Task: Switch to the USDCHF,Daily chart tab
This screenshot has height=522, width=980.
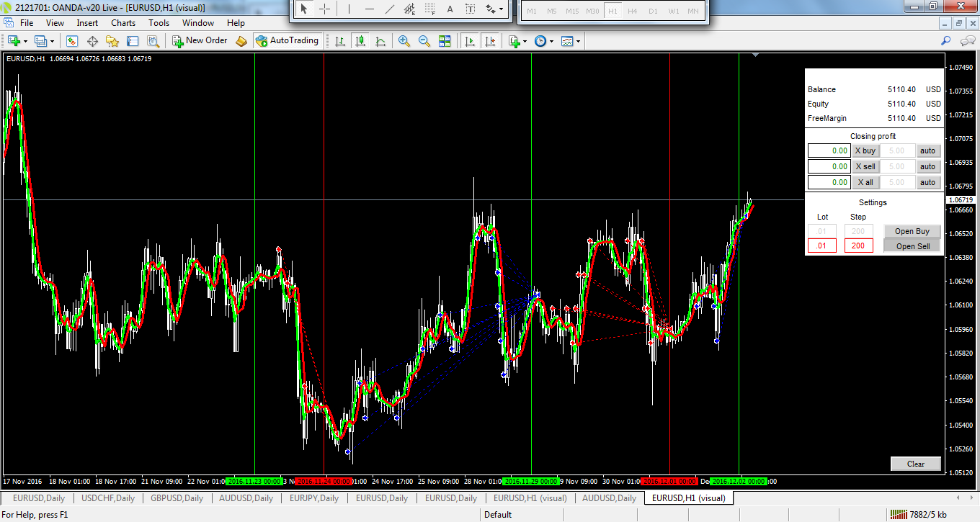Action: point(108,498)
